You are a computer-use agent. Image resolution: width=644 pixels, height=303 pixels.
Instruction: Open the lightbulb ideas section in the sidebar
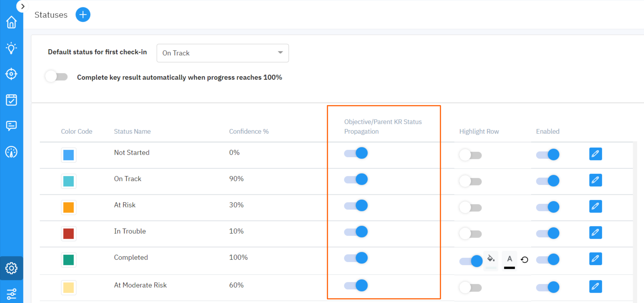coord(11,48)
